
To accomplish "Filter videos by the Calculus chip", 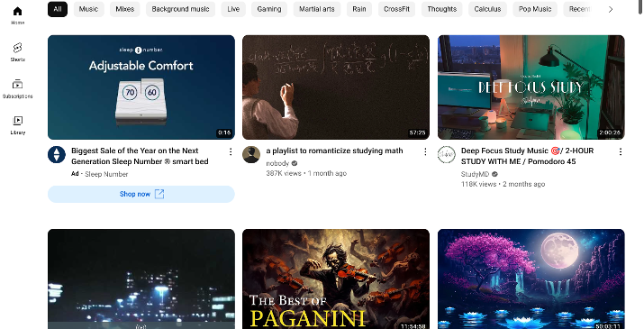I will [487, 9].
